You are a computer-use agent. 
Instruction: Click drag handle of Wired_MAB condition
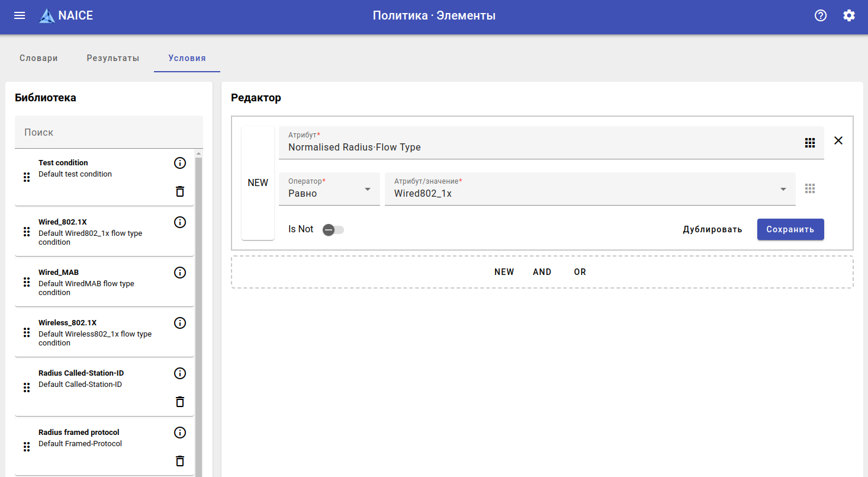click(26, 282)
